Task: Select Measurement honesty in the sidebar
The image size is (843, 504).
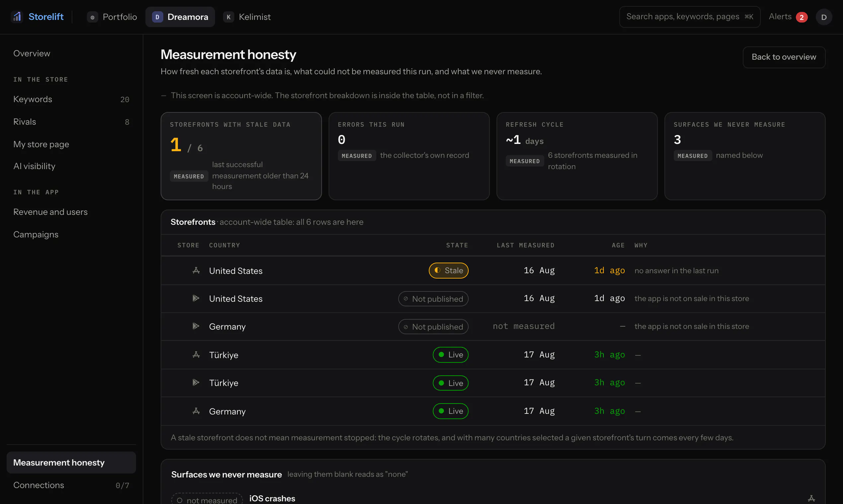Action: (71, 463)
